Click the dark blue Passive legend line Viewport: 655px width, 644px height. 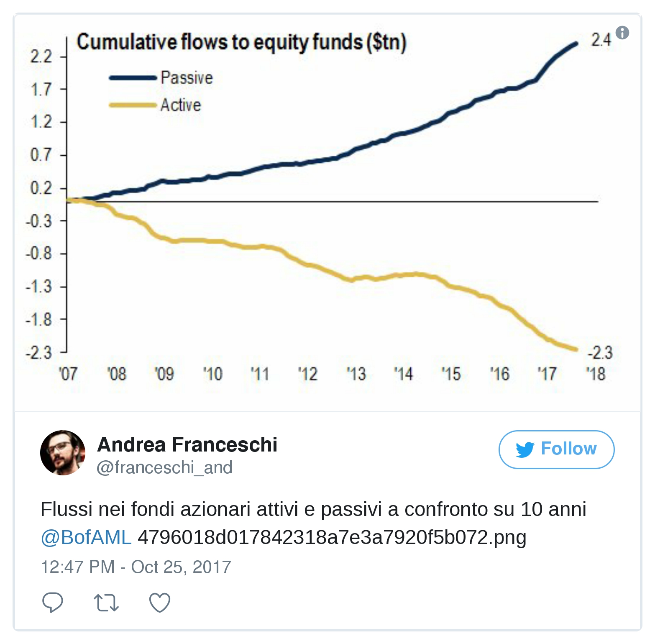(x=133, y=78)
